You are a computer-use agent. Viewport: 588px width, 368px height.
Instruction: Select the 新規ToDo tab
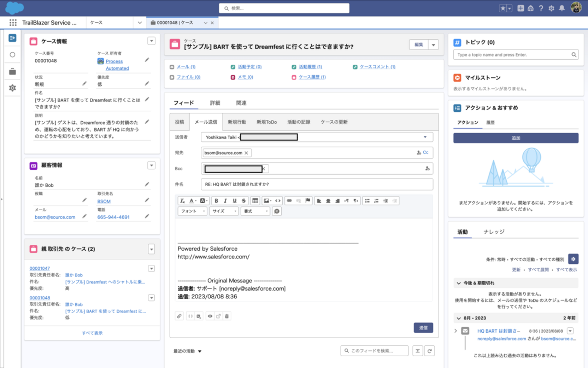(x=266, y=122)
